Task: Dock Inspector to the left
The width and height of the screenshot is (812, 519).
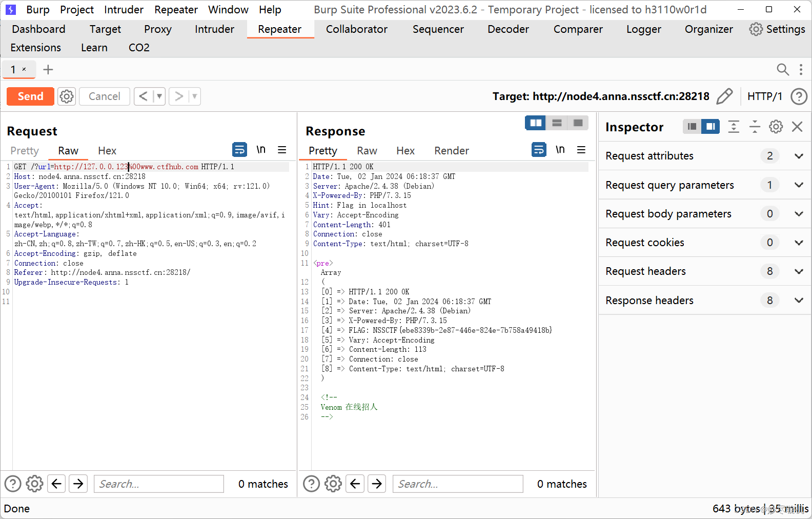Action: 692,127
